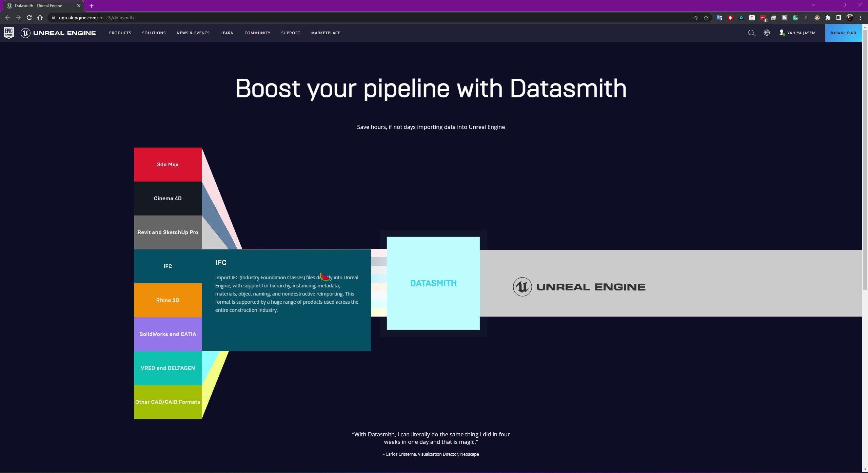Image resolution: width=868 pixels, height=473 pixels.
Task: Click the address bar URL
Action: click(x=96, y=18)
